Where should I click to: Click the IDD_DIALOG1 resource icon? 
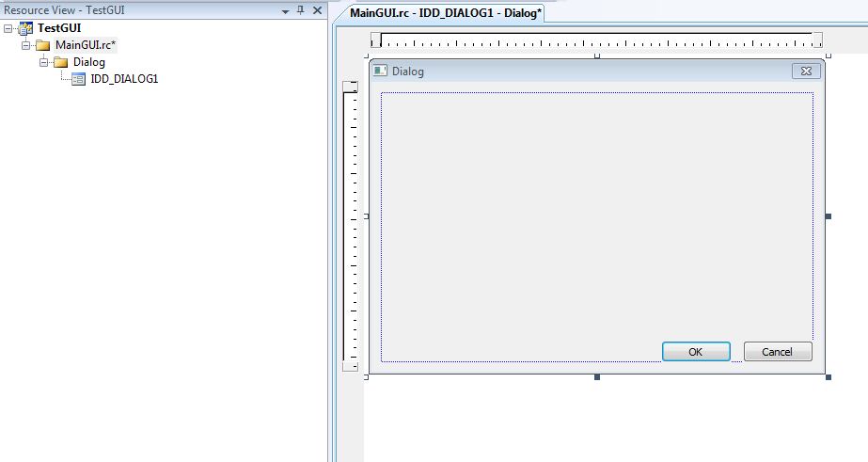click(x=79, y=79)
